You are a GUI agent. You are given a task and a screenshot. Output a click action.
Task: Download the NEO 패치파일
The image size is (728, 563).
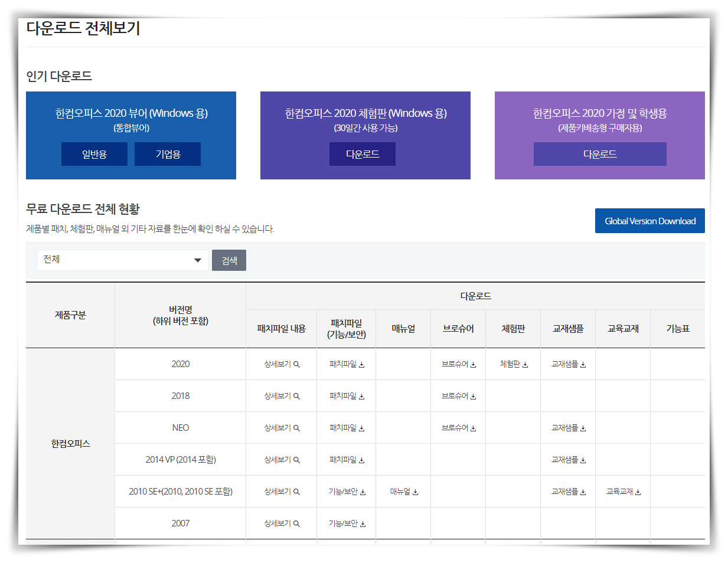pos(345,427)
